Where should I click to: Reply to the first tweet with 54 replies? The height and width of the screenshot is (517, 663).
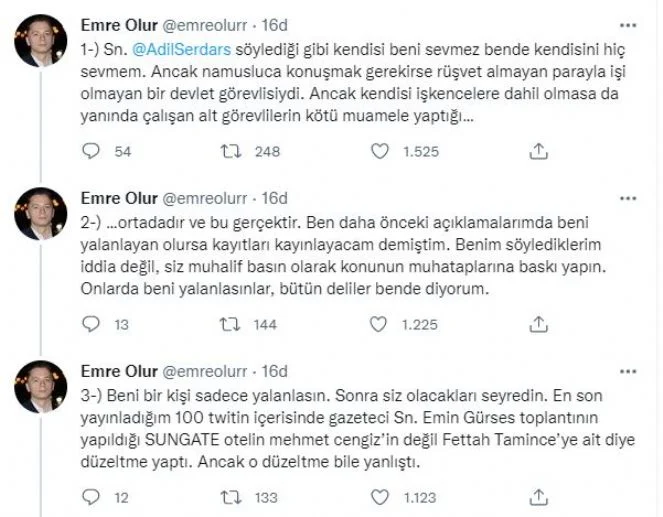tap(90, 151)
